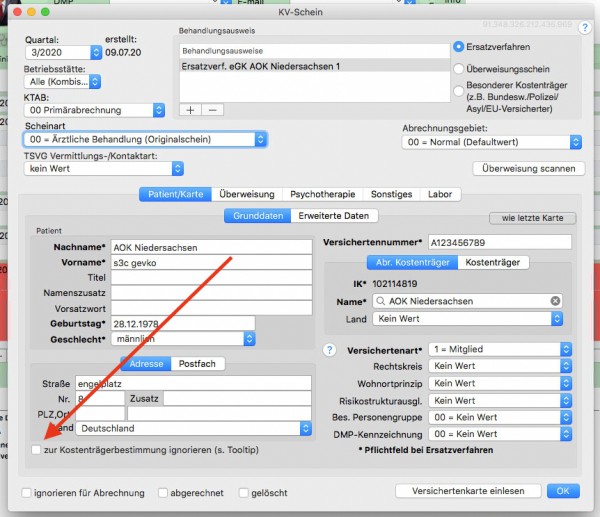Click the 'Versichertenkarte einlesen' button
Viewport: 600px width, 517px height.
tap(468, 491)
